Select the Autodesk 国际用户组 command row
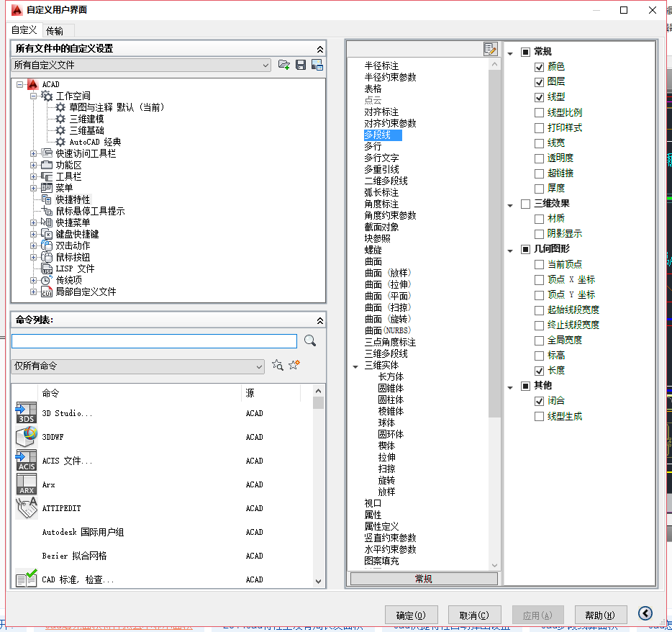 tap(163, 532)
